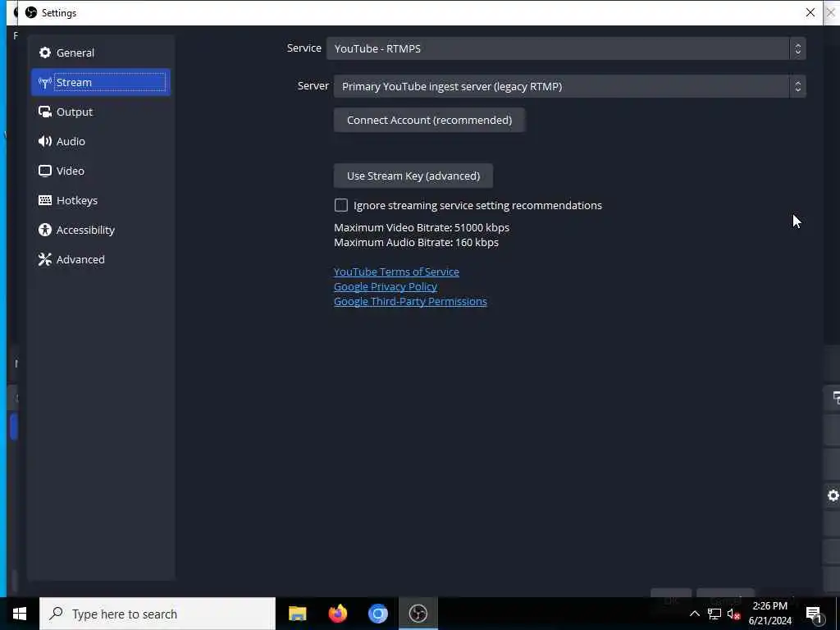Image resolution: width=840 pixels, height=630 pixels.
Task: Click the Hotkeys keyboard icon
Action: 45,200
